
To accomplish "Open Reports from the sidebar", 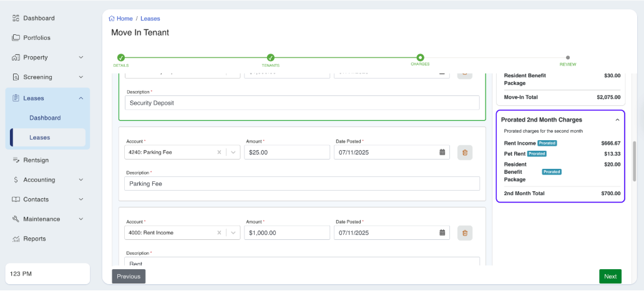I will pyautogui.click(x=34, y=239).
